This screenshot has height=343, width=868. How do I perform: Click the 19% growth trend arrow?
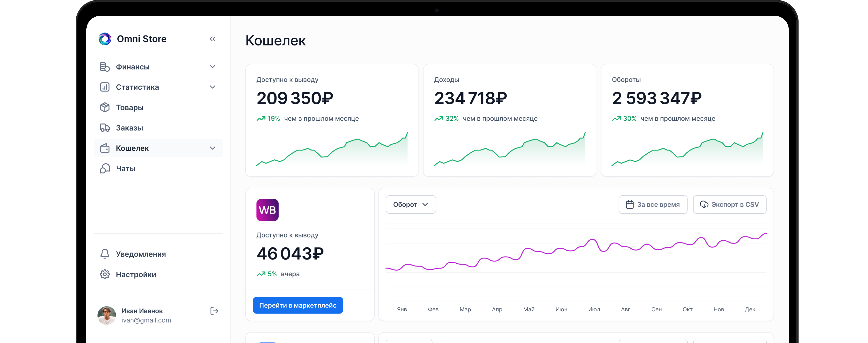[261, 118]
